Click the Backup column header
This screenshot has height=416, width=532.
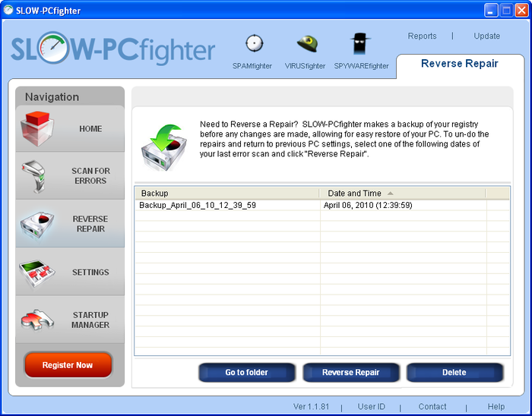226,194
